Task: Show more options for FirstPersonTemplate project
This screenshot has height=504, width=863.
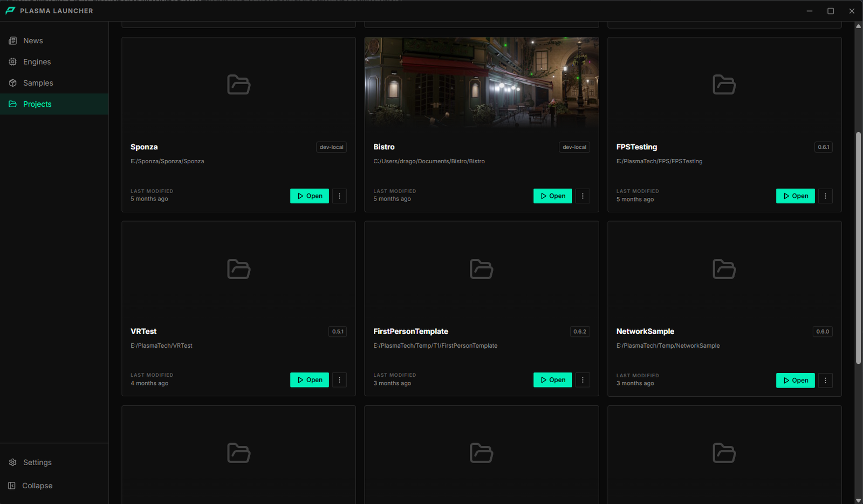Action: [x=583, y=380]
